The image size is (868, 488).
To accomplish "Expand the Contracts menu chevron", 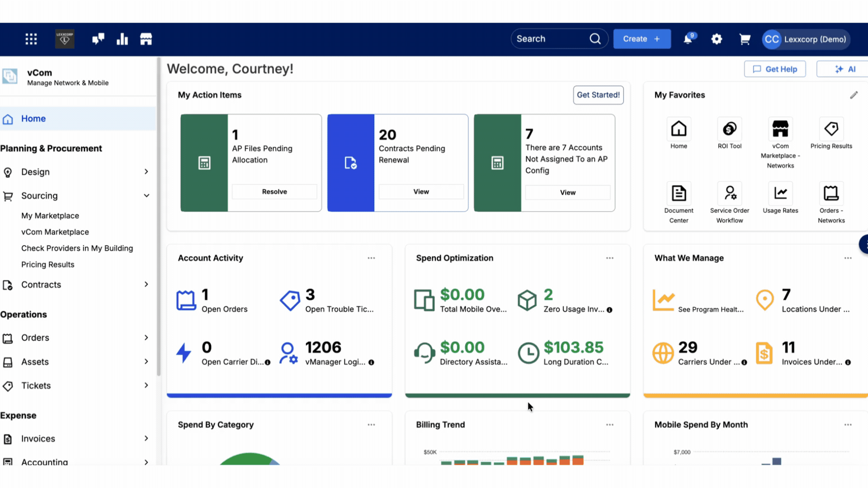I will coord(146,284).
